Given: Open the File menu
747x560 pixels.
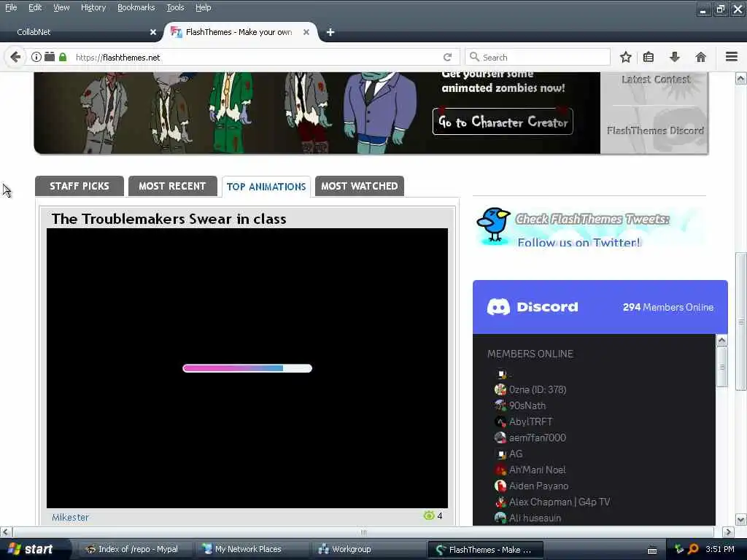Looking at the screenshot, I should (x=11, y=7).
